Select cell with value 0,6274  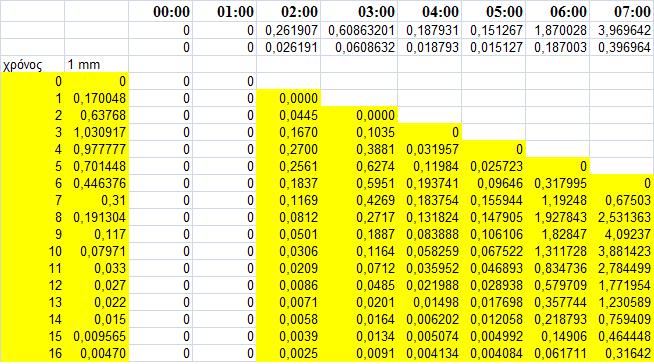coord(359,166)
